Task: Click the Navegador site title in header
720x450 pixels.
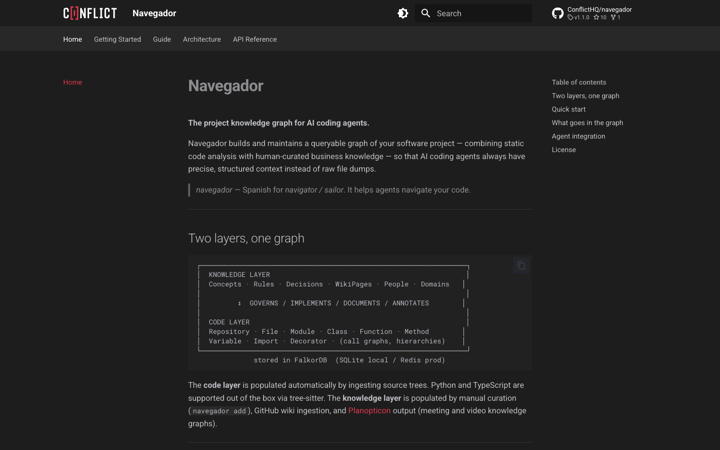Action: pos(154,13)
